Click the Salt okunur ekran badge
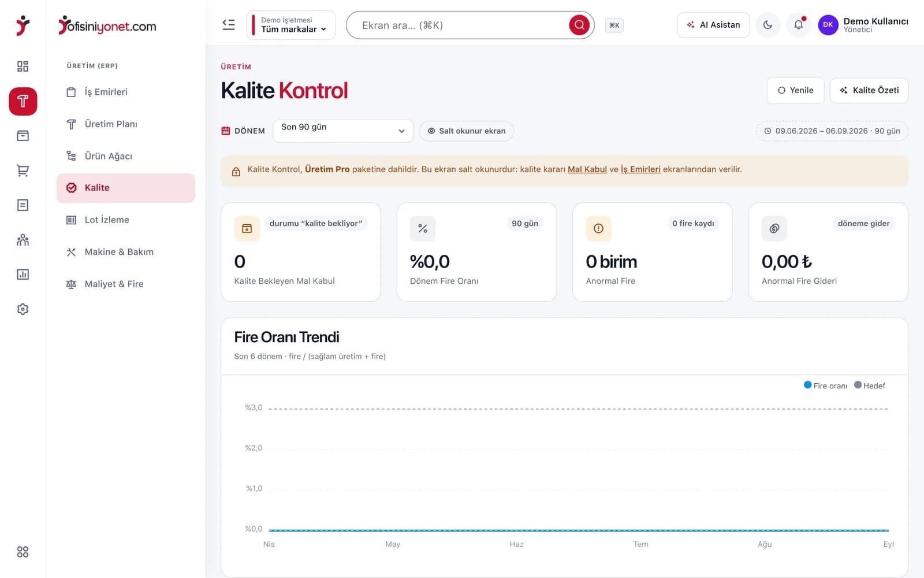Image resolution: width=924 pixels, height=578 pixels. [x=467, y=131]
